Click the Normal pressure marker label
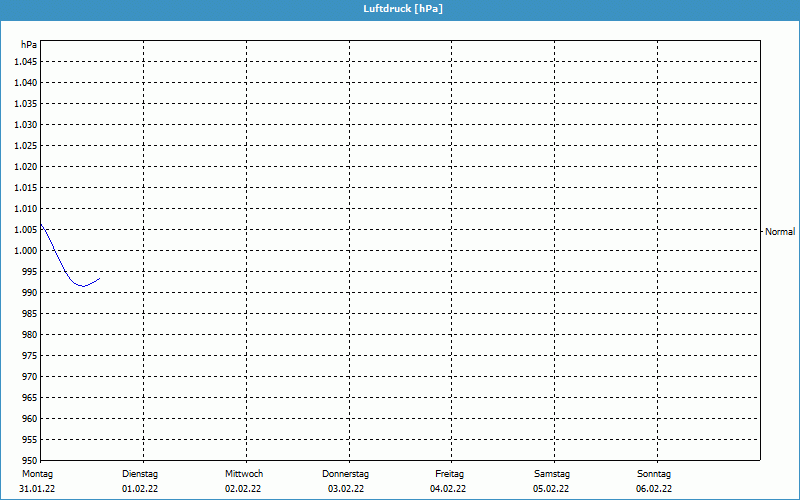Image resolution: width=800 pixels, height=500 pixels. pyautogui.click(x=779, y=231)
